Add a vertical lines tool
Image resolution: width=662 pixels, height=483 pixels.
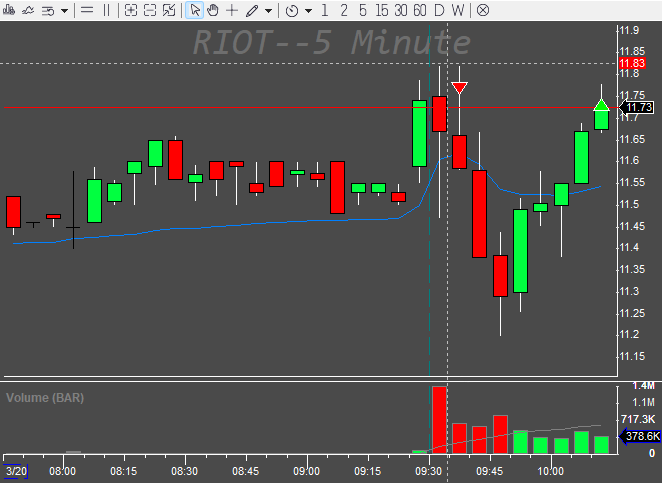click(106, 10)
